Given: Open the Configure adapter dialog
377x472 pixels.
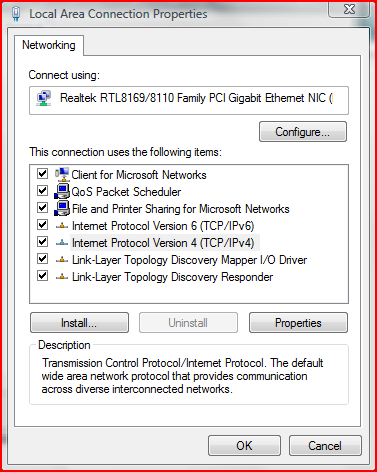Looking at the screenshot, I should pyautogui.click(x=303, y=132).
